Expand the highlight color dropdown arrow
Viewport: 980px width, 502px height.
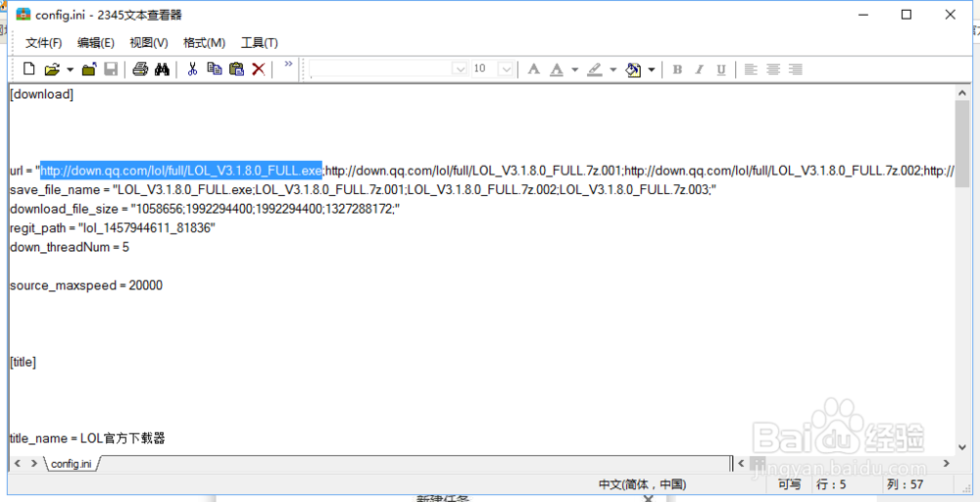(x=612, y=70)
